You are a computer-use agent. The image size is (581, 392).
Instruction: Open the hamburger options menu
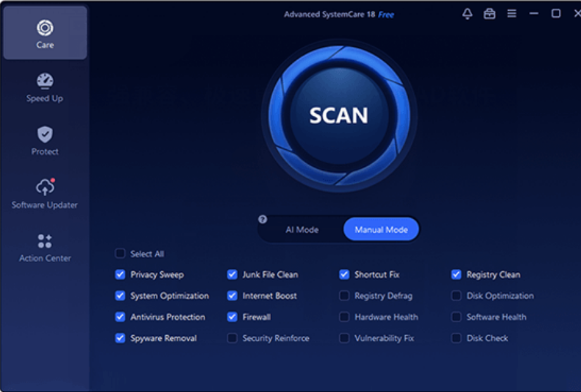[x=511, y=14]
